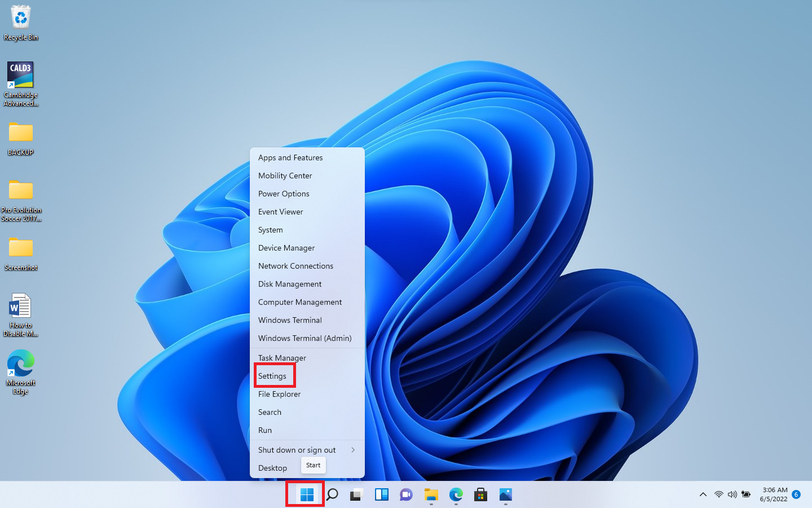Choose Computer Management menu item
The height and width of the screenshot is (508, 812).
(x=307, y=302)
